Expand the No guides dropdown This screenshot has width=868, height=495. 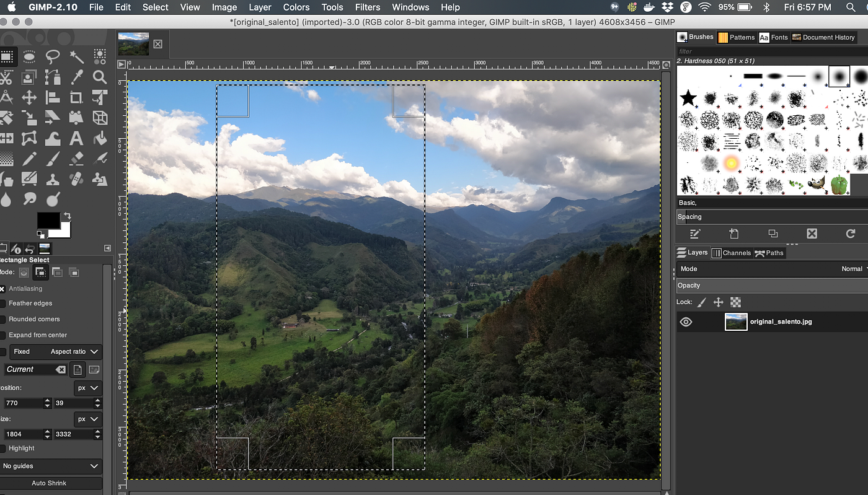(x=52, y=466)
